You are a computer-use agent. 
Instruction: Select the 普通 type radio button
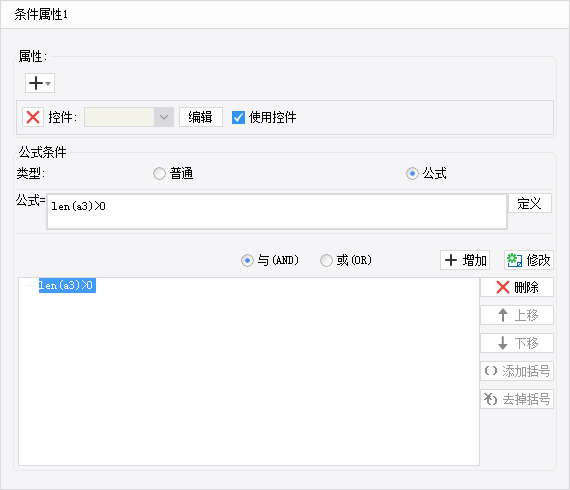click(159, 173)
